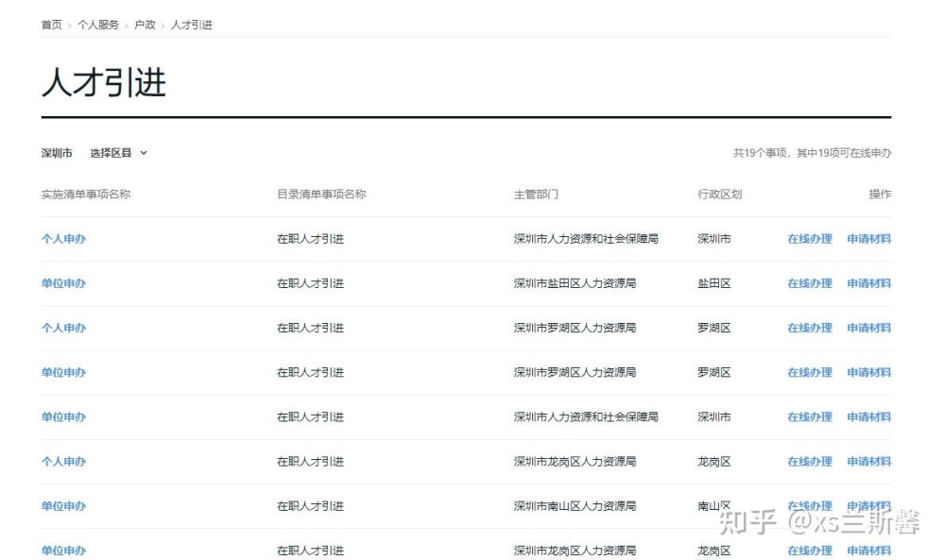Click 在线办理 for 罗湖区 个人申办 row
This screenshot has height=560, width=944.
tap(810, 328)
